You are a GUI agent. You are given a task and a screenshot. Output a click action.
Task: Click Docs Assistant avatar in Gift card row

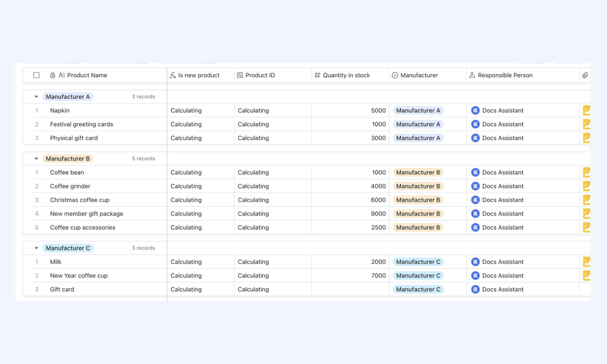(475, 289)
